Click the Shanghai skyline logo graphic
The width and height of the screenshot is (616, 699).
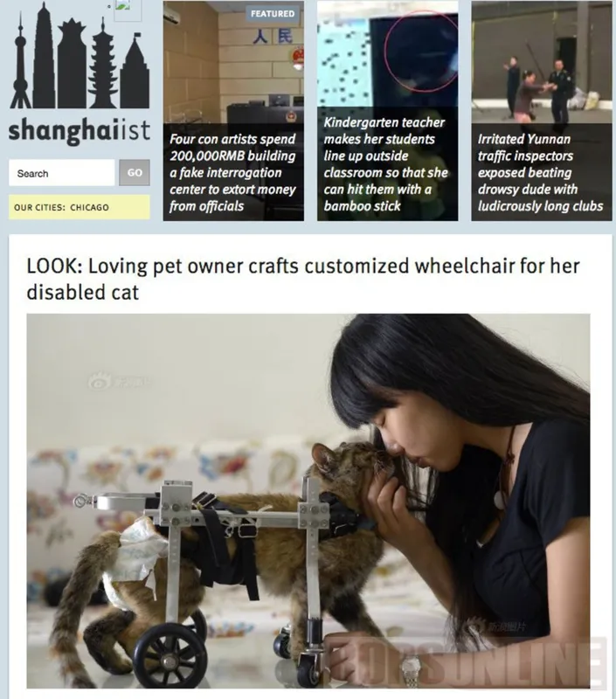(x=80, y=56)
